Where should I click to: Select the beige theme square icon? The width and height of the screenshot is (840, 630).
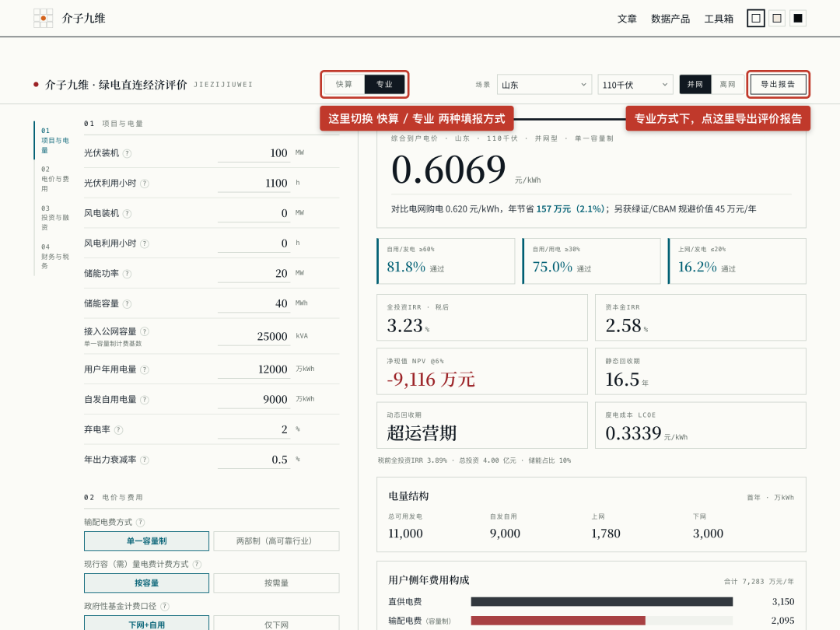tap(777, 18)
